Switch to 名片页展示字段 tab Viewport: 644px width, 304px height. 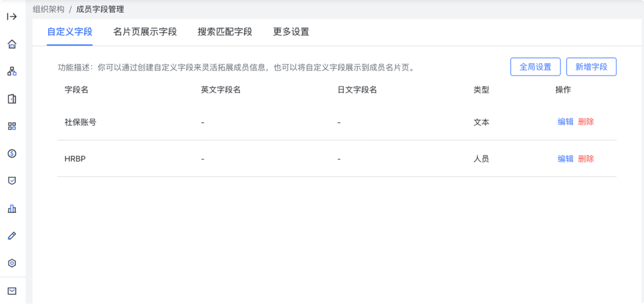click(145, 32)
